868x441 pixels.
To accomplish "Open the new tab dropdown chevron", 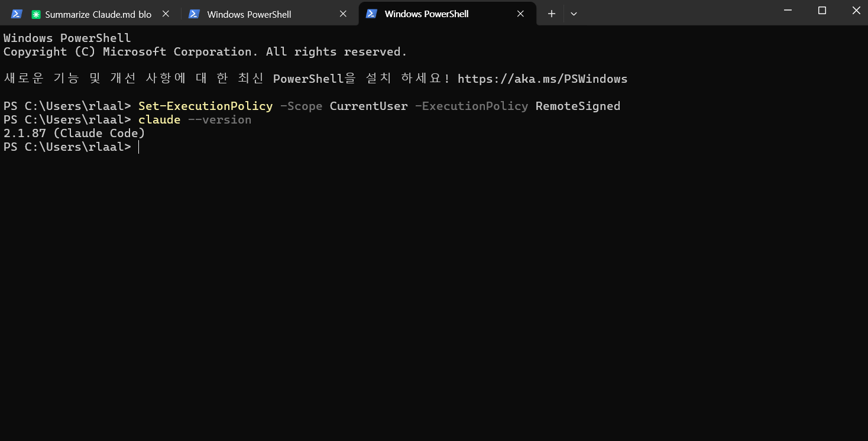I will [x=573, y=13].
